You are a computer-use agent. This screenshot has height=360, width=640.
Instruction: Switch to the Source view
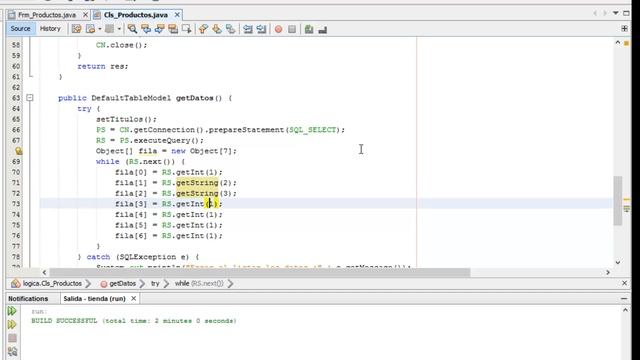coord(20,29)
